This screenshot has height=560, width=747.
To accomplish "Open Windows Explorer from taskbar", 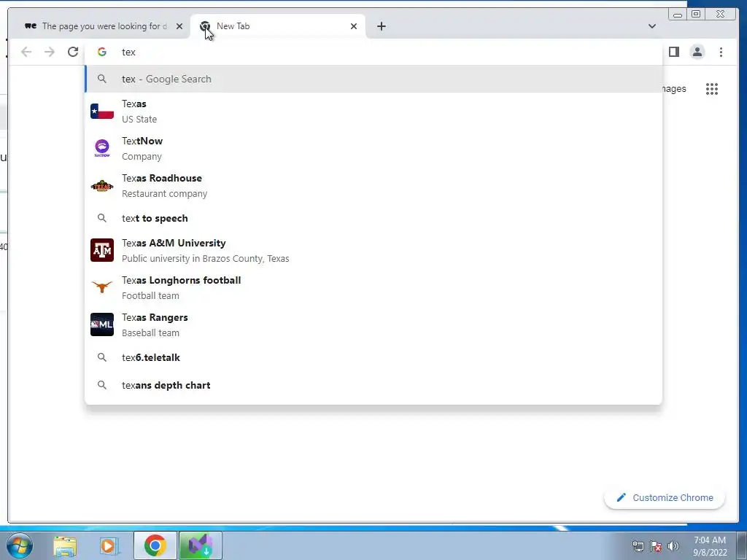I will [x=65, y=546].
